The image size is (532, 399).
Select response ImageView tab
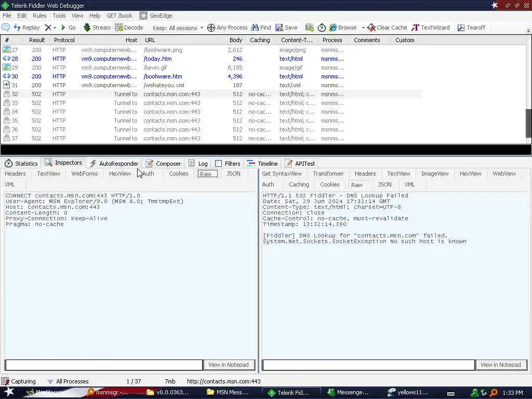point(435,174)
